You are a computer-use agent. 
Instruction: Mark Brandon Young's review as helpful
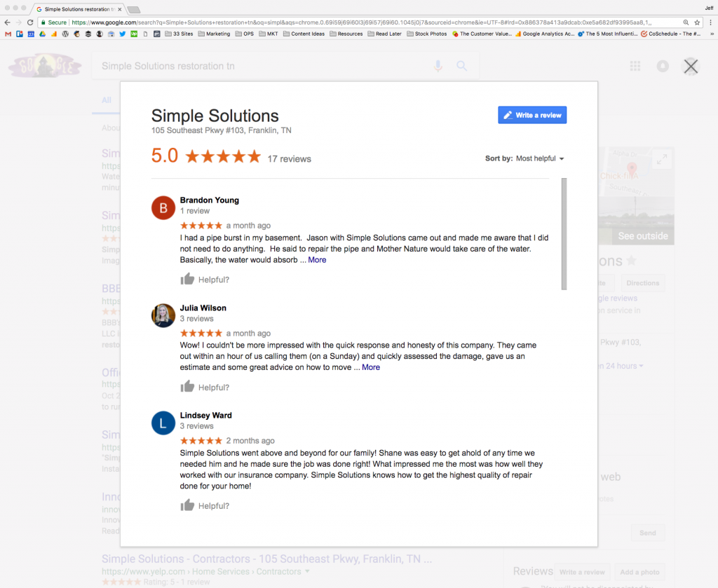205,279
